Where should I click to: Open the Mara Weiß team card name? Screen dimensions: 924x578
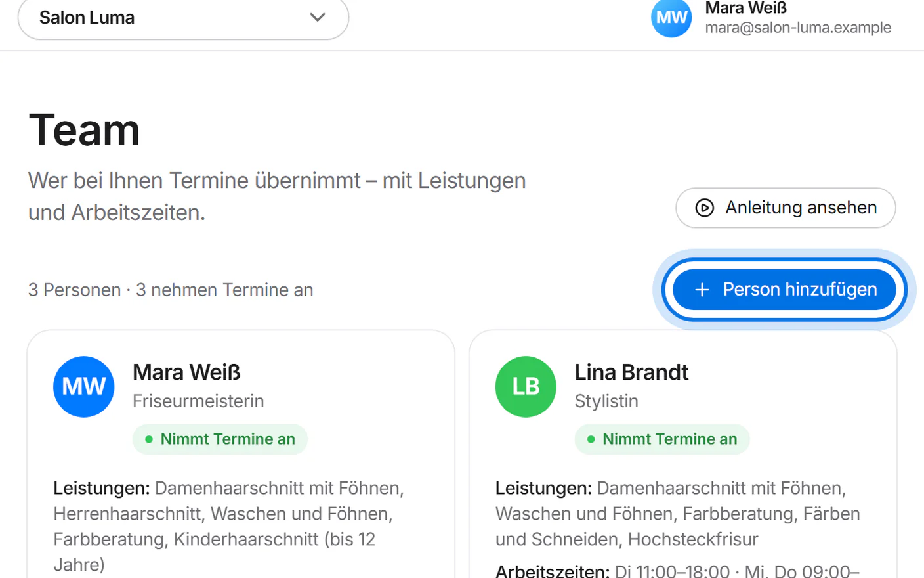(186, 372)
